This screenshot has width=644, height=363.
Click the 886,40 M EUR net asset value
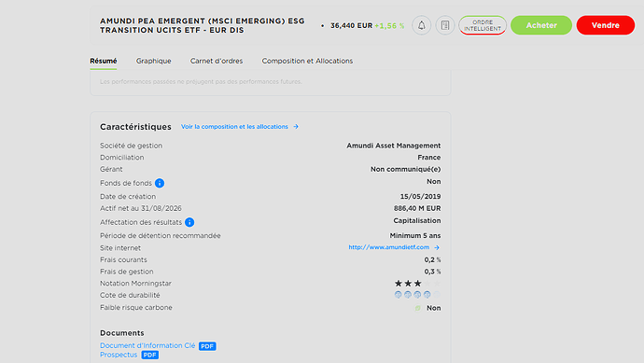click(417, 209)
